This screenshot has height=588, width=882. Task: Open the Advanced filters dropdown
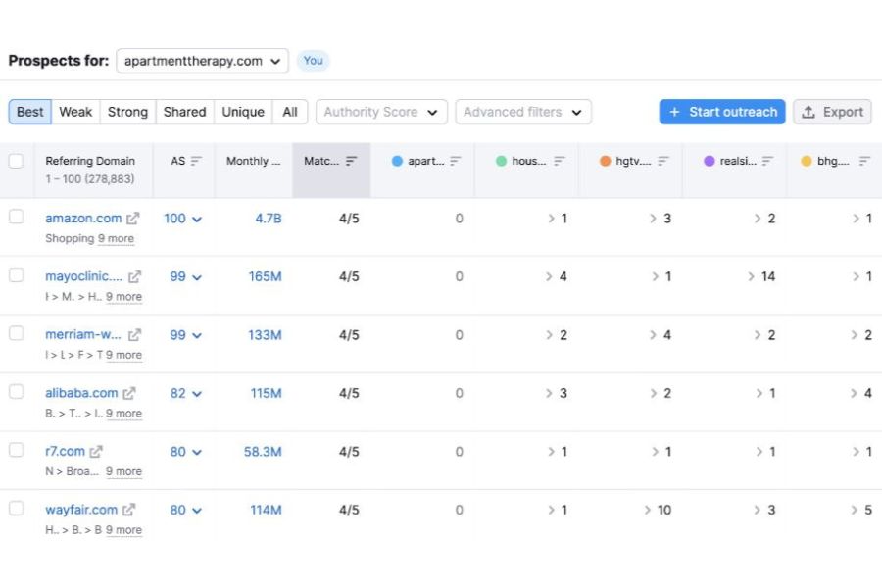tap(523, 112)
